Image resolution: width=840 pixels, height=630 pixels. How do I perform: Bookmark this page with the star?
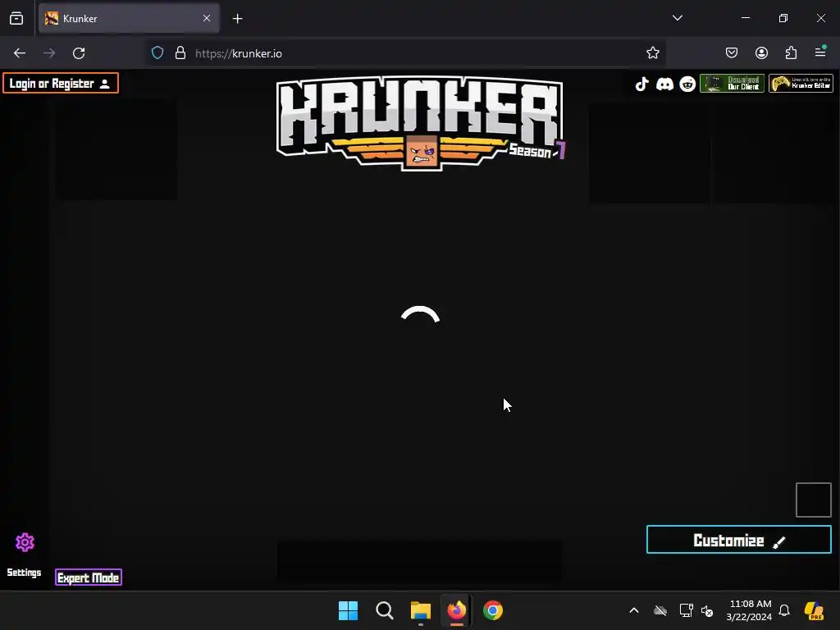coord(652,53)
